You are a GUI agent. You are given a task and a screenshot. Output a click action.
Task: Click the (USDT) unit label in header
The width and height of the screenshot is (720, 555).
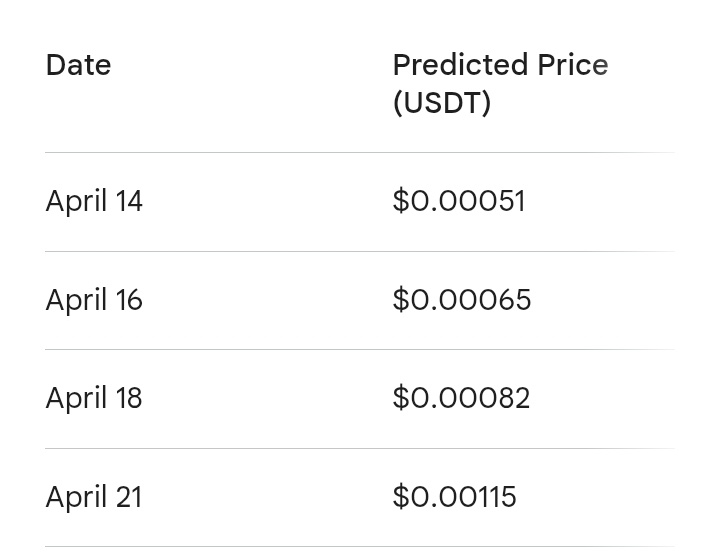(x=442, y=103)
